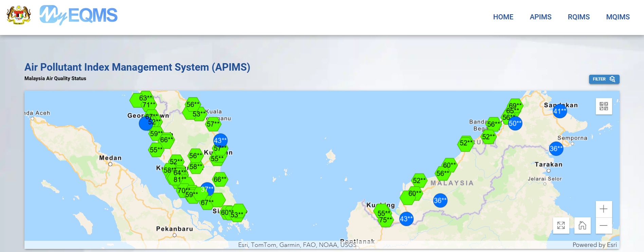Image resolution: width=644 pixels, height=252 pixels.
Task: Click the Malaysia Air Quality Status subtitle
Action: click(x=55, y=78)
